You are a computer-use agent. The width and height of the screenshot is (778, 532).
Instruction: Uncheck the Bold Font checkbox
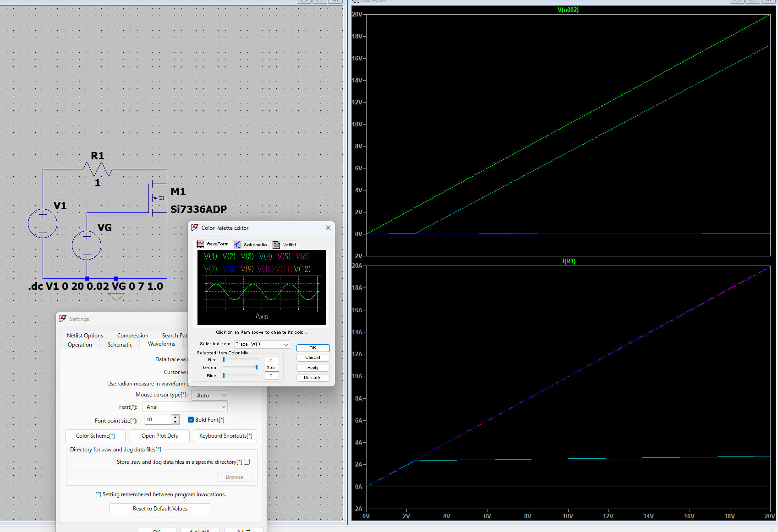tap(191, 420)
